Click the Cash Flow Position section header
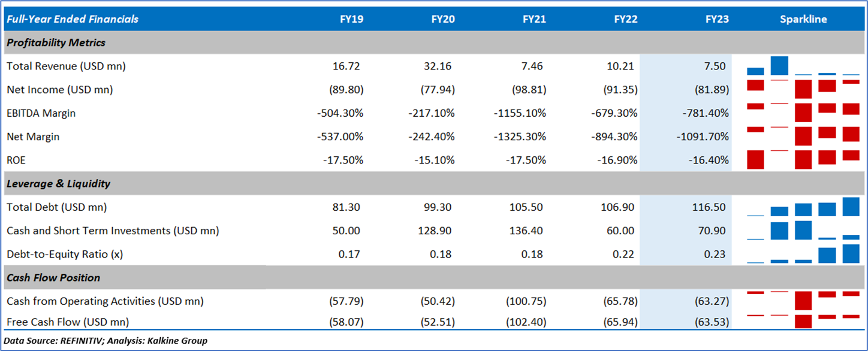Image resolution: width=868 pixels, height=351 pixels. (53, 278)
